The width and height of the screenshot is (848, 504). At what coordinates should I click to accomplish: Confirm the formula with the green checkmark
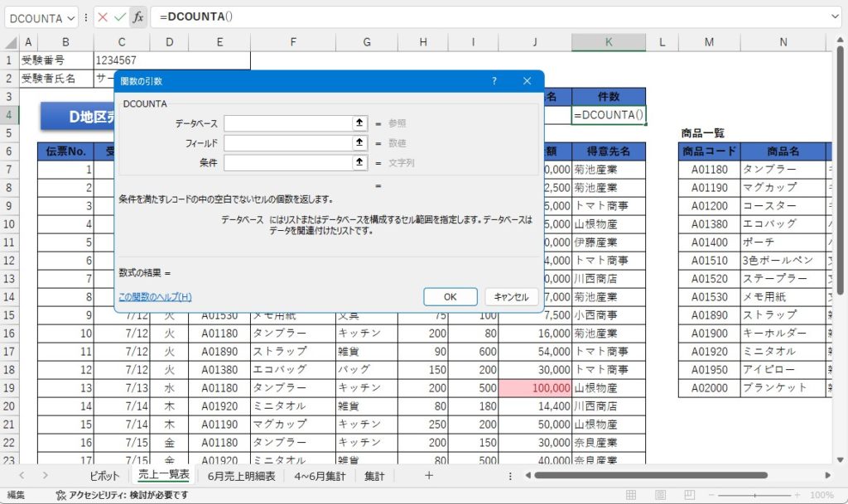tap(120, 17)
